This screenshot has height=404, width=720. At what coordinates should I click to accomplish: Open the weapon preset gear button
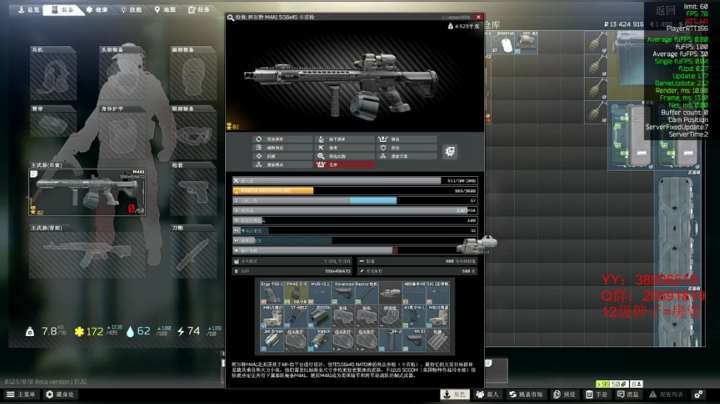click(x=450, y=152)
